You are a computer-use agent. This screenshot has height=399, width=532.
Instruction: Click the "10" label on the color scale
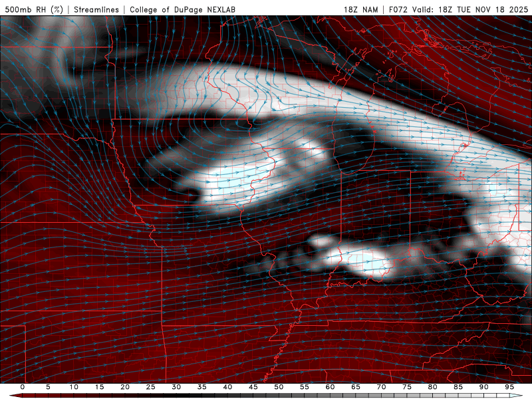pyautogui.click(x=74, y=387)
